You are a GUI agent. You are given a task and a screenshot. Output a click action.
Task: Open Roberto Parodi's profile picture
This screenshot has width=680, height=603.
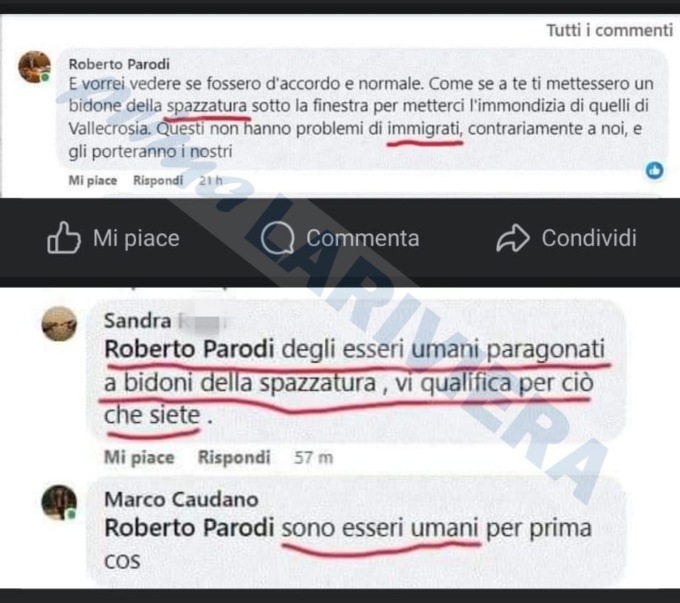[x=34, y=67]
